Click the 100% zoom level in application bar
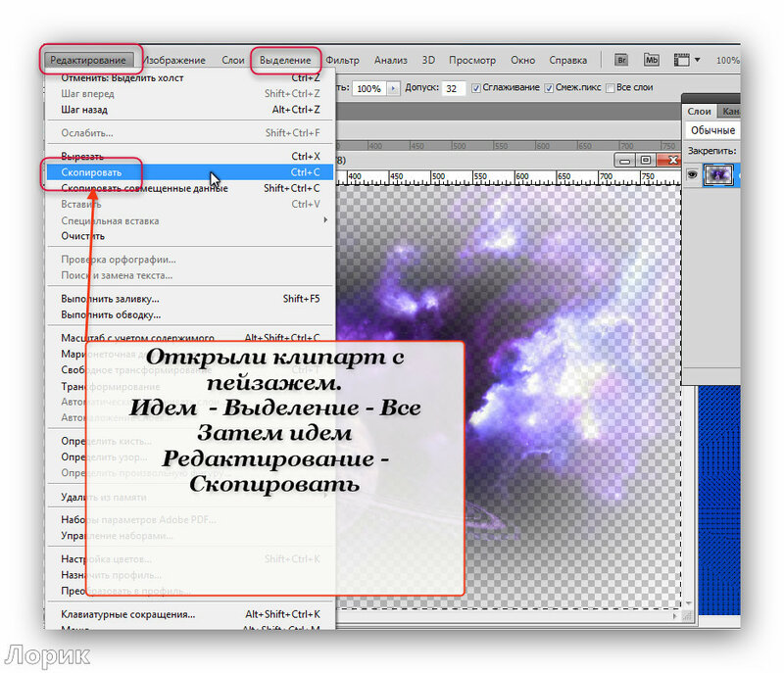 pyautogui.click(x=727, y=61)
